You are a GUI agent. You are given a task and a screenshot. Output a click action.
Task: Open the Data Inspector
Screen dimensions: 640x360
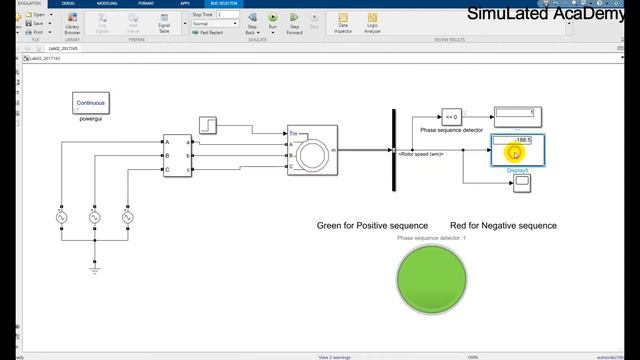(x=343, y=23)
